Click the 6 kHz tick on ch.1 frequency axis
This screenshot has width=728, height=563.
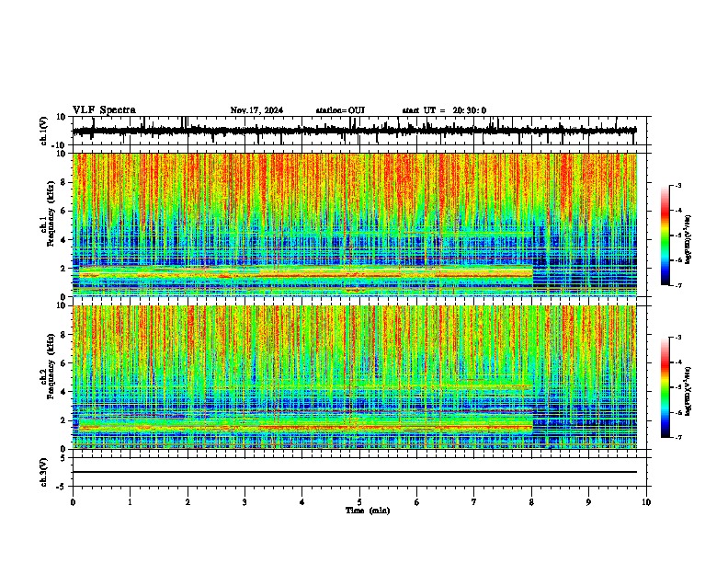[x=63, y=211]
